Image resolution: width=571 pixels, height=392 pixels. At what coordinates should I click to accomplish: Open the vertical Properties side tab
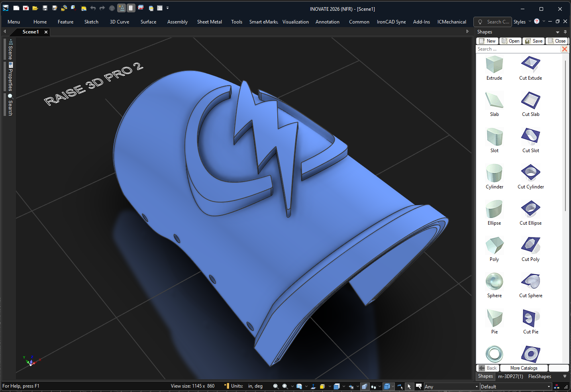(10, 77)
